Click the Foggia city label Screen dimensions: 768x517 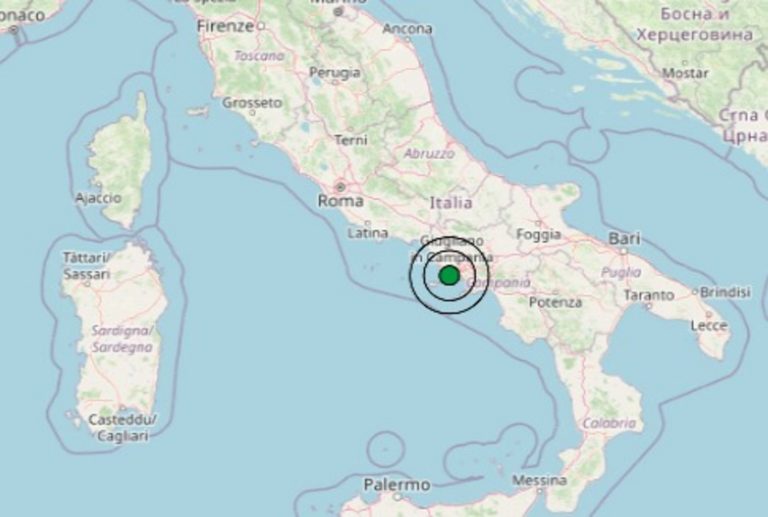[x=539, y=235]
